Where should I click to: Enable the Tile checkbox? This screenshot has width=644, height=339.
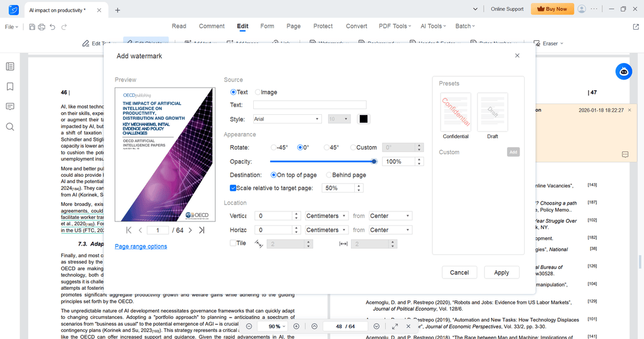pyautogui.click(x=233, y=243)
